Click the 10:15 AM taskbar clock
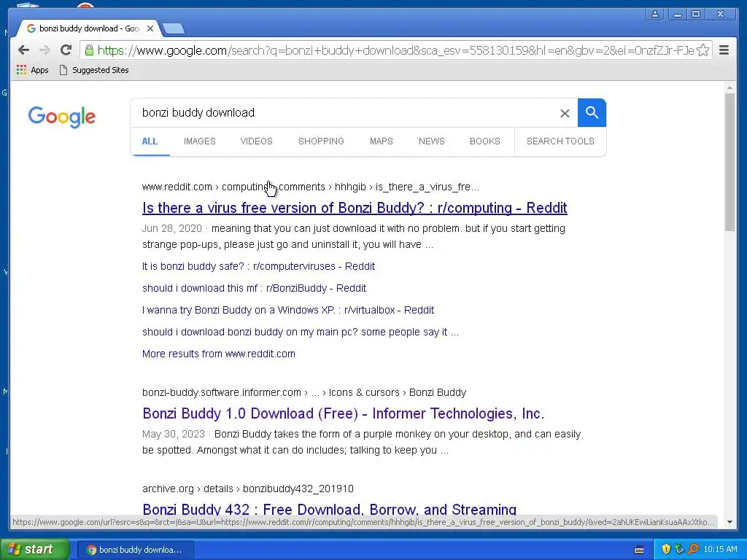Viewport: 747px width, 560px height. pos(720,550)
